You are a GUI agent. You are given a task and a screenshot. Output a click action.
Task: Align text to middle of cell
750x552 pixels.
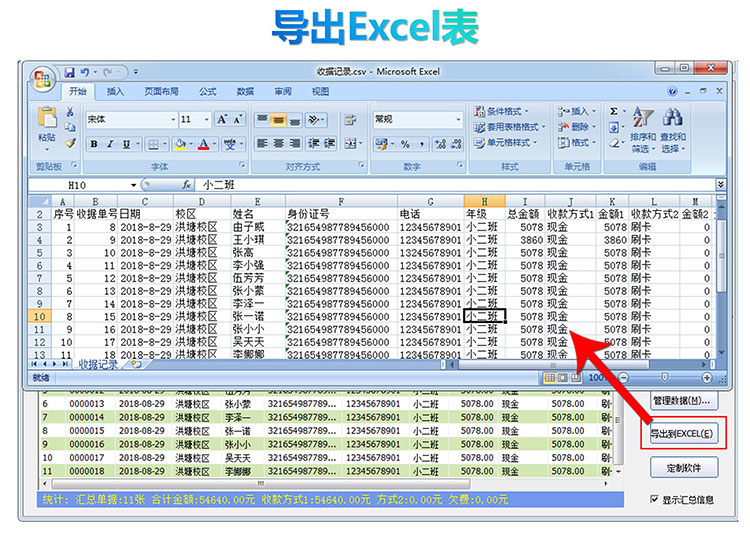[x=278, y=120]
